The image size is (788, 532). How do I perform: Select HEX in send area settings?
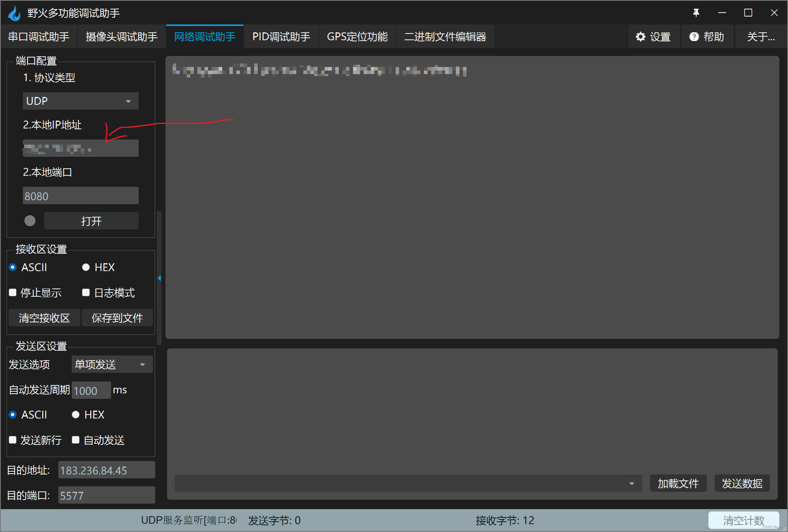tap(88, 415)
